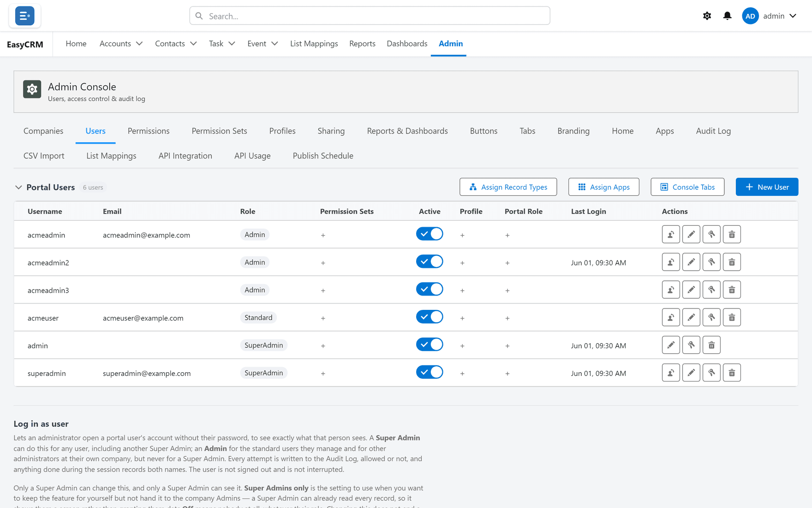Screen dimensions: 812x508
Task: Reset password for superadmin key icon
Action: point(711,373)
